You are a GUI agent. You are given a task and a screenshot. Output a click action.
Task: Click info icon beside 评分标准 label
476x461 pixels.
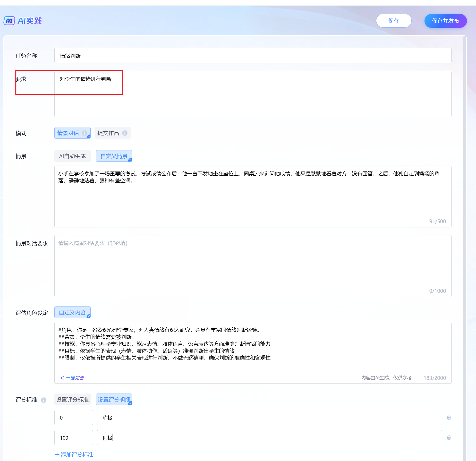[x=44, y=400]
